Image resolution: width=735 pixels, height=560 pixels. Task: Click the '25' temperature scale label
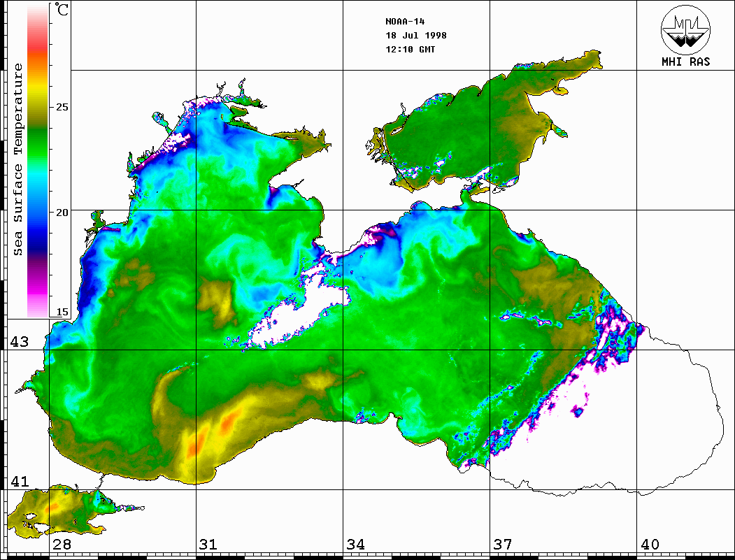pos(62,107)
